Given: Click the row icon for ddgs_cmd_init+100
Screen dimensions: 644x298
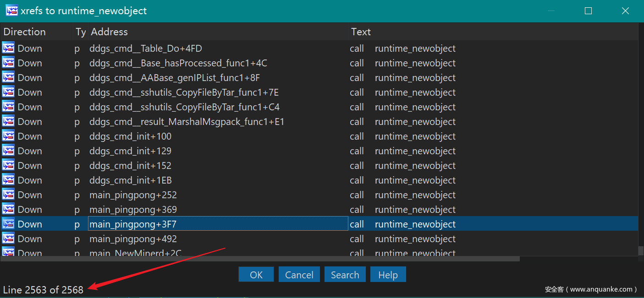Looking at the screenshot, I should 8,136.
